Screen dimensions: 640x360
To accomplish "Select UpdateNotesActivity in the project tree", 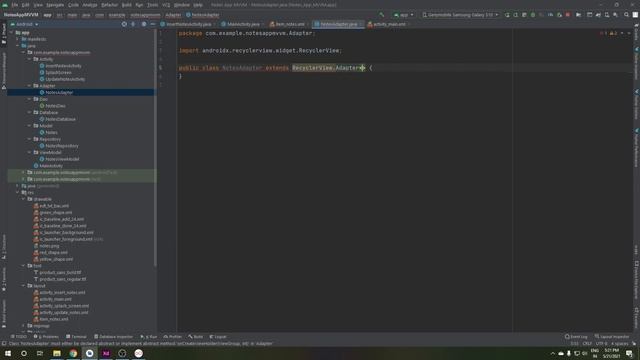I will (65, 79).
